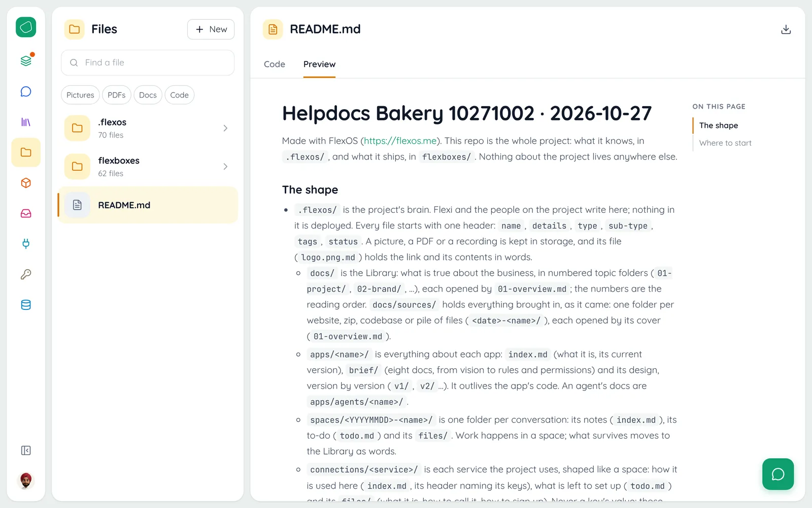This screenshot has height=508, width=812.
Task: Open the plug connections sidebar icon
Action: pos(26,244)
